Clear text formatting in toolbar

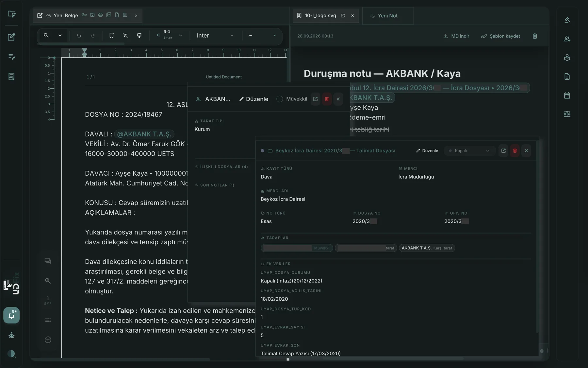[x=125, y=35]
